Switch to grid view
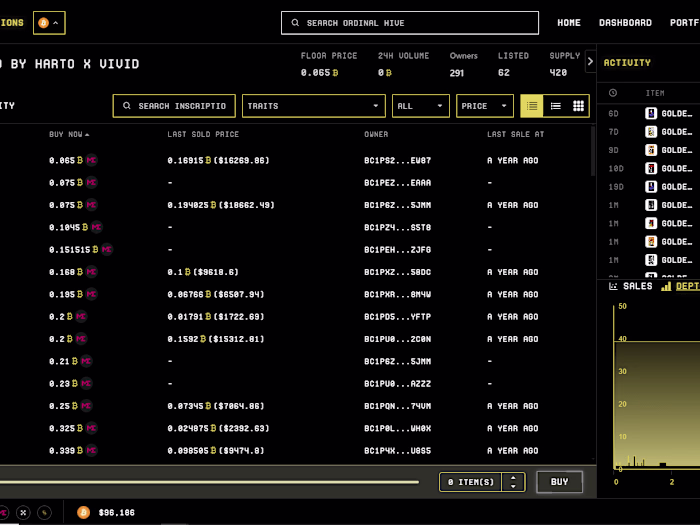The image size is (700, 525). click(578, 106)
